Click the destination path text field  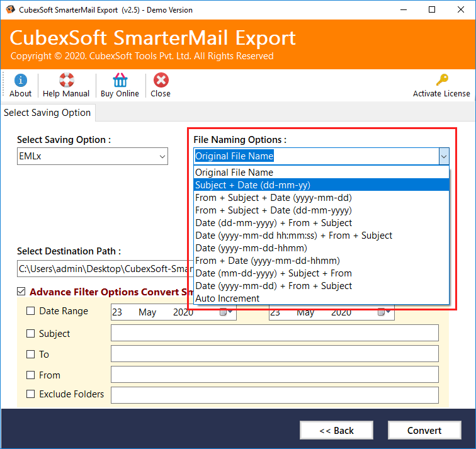coord(105,269)
